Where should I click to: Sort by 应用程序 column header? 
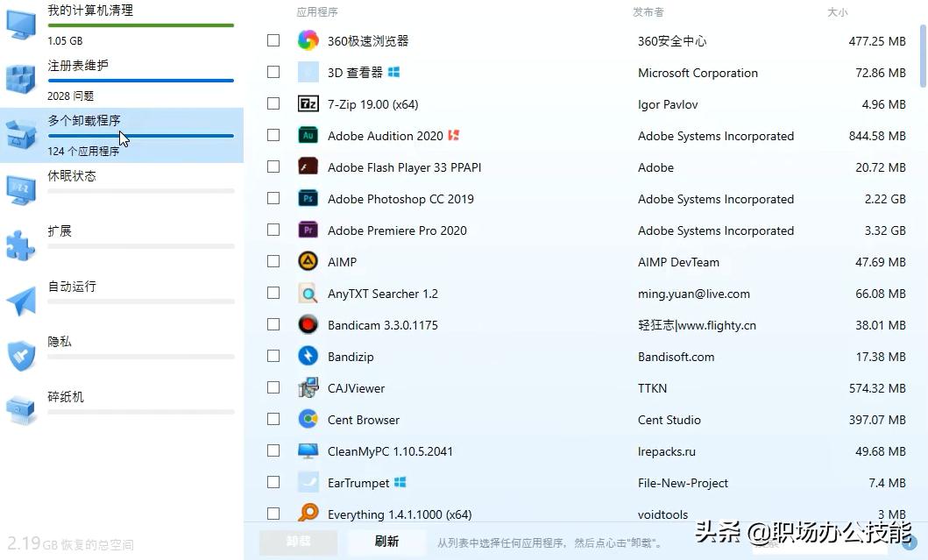(317, 12)
